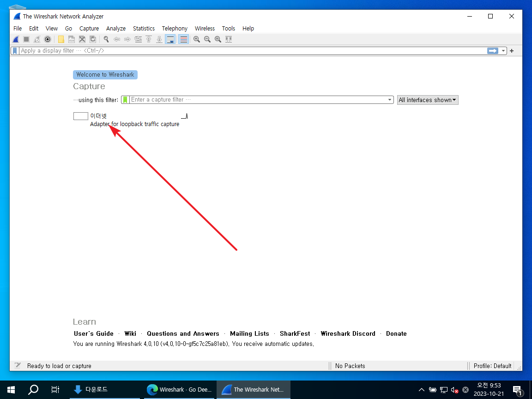Expand the capture filter dropdown arrow

[x=390, y=100]
